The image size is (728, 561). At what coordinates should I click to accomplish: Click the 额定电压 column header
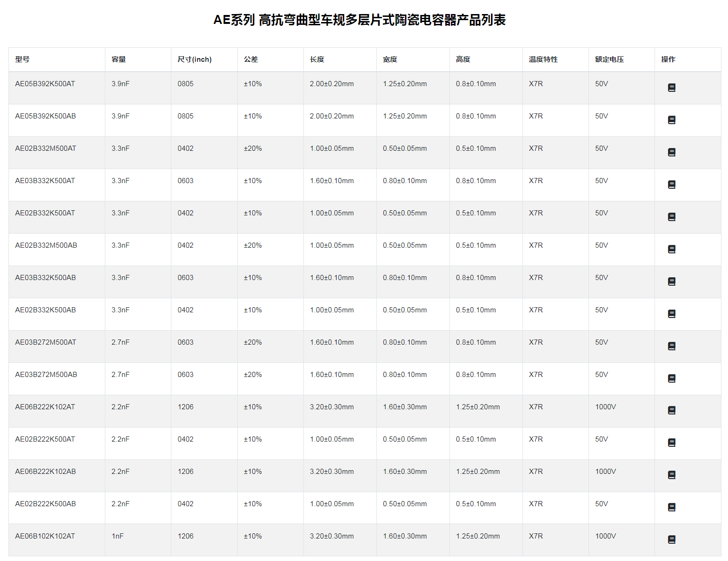(x=609, y=59)
